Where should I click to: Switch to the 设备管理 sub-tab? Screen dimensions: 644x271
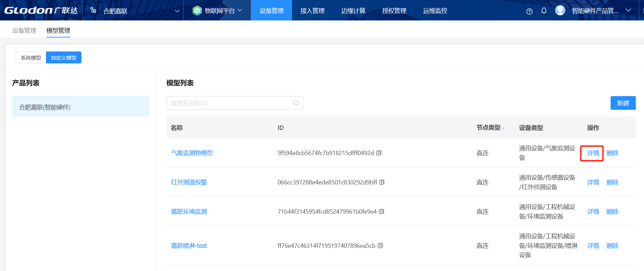24,30
